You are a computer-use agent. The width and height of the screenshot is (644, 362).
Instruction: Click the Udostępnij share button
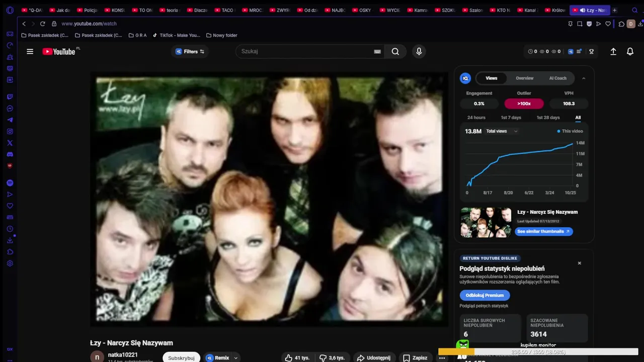pyautogui.click(x=373, y=358)
